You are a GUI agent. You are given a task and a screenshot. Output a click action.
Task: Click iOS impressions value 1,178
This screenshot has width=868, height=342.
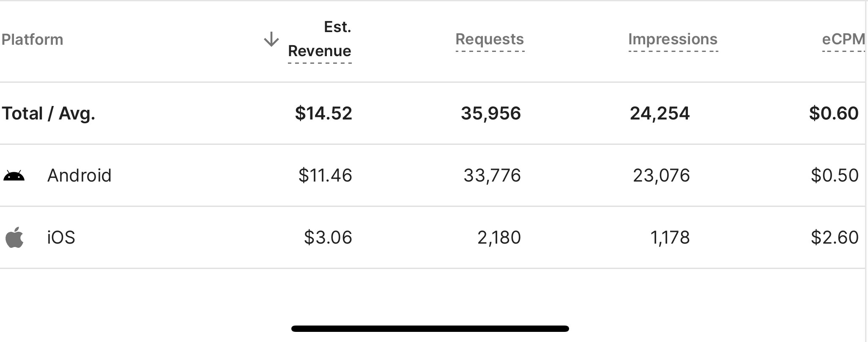tap(670, 237)
